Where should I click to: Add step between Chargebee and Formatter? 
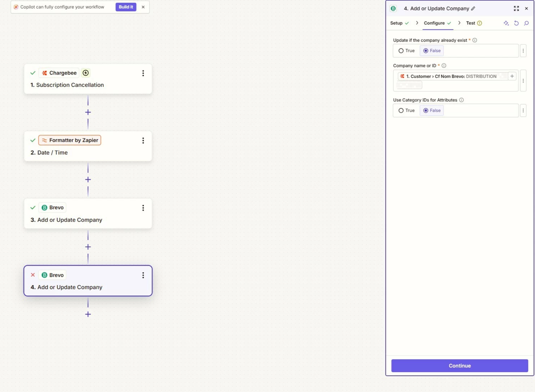pyautogui.click(x=88, y=112)
